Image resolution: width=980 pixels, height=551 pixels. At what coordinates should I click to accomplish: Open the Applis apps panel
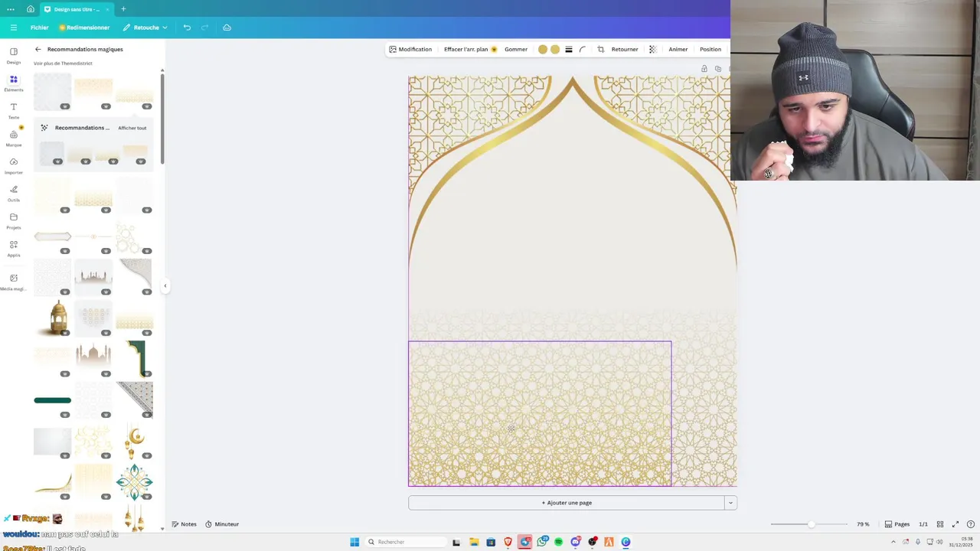[14, 248]
